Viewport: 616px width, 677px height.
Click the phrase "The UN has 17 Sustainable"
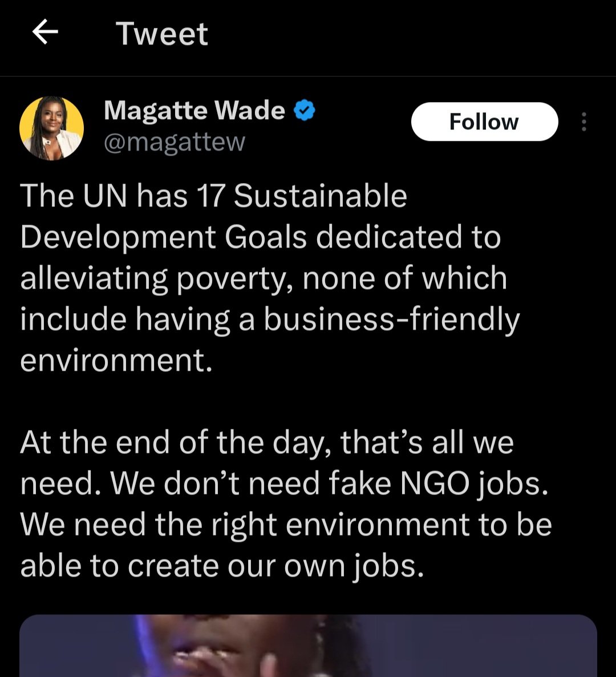click(x=214, y=196)
